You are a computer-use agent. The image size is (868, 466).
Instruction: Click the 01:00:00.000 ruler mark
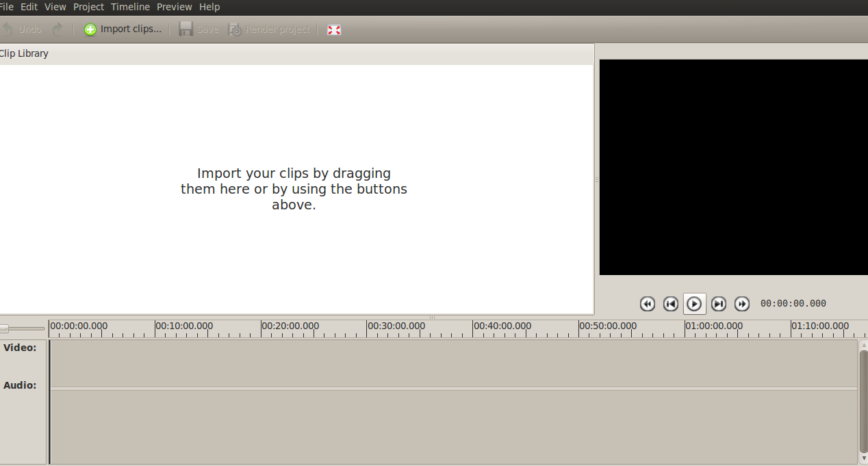tap(714, 326)
